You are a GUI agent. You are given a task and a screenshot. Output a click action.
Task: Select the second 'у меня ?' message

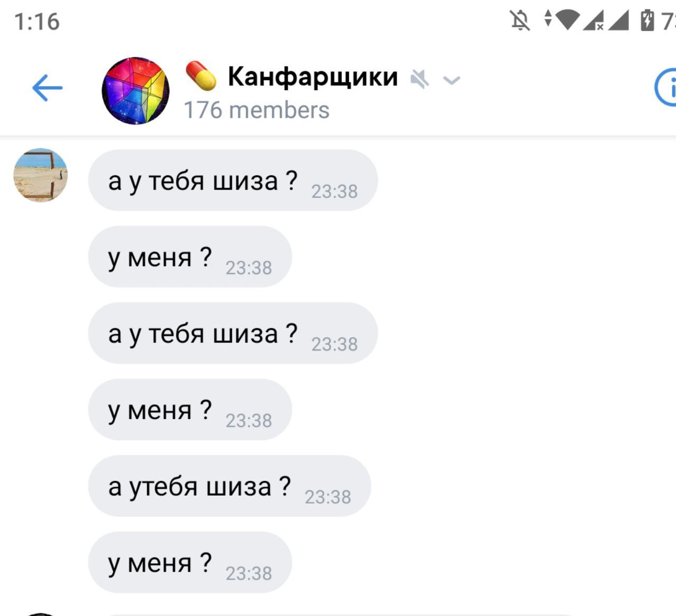190,410
